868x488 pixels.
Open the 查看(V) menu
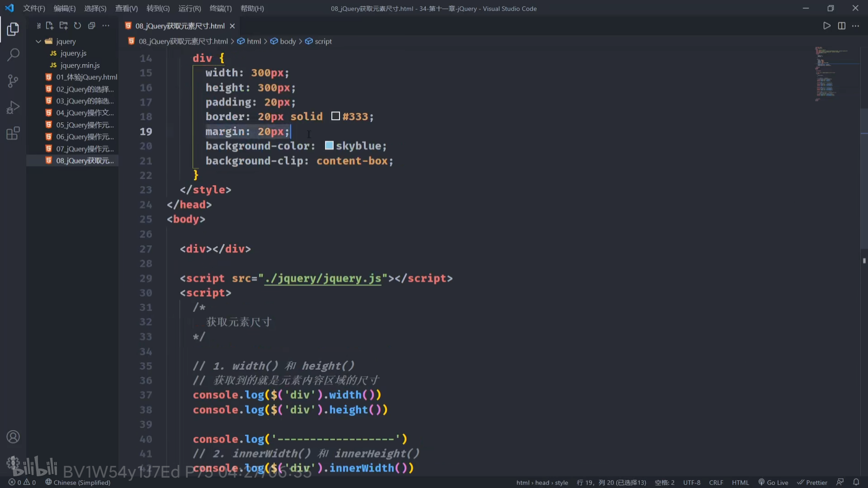(x=126, y=9)
